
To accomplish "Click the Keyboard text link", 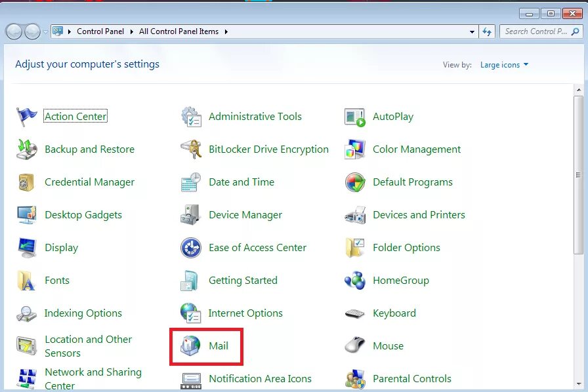I will [x=394, y=313].
